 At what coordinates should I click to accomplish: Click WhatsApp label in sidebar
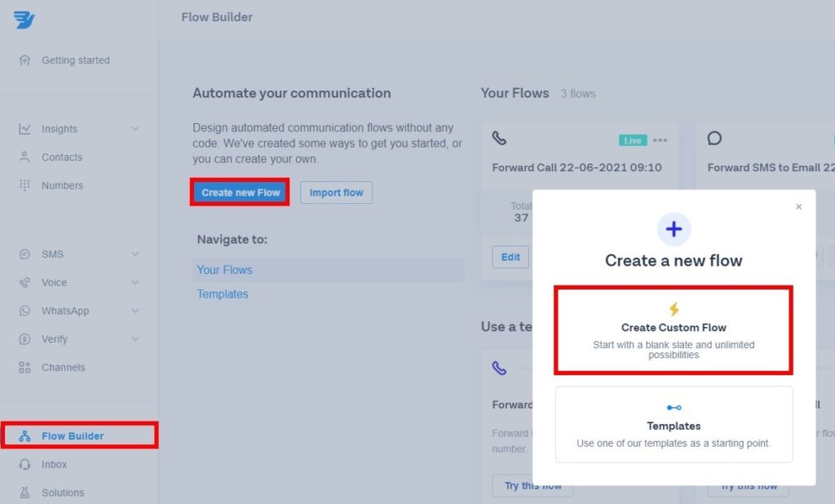[x=65, y=311]
